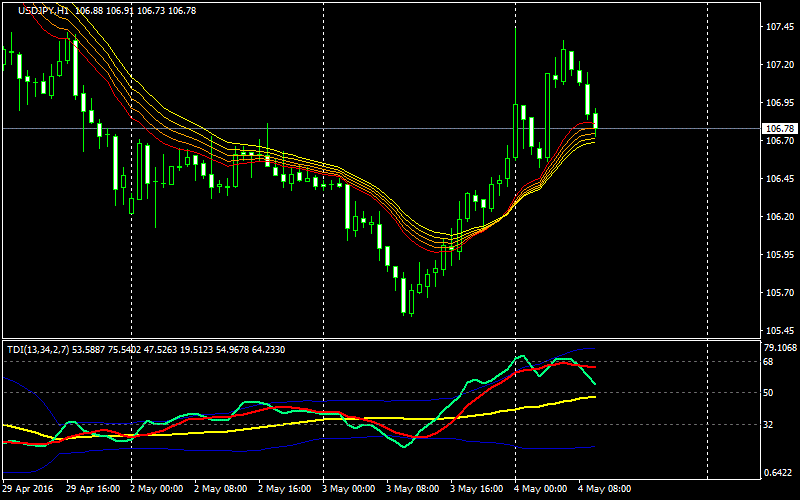
Task: Click the 107.20 price axis label
Action: tap(780, 65)
